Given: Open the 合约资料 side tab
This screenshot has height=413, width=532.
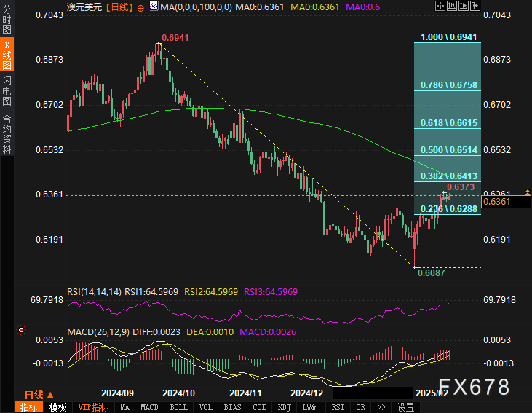Looking at the screenshot, I should tap(7, 133).
